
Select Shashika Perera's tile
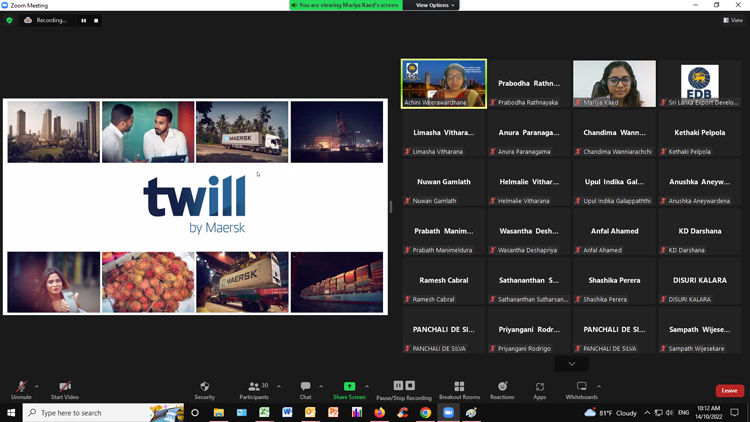coord(614,281)
